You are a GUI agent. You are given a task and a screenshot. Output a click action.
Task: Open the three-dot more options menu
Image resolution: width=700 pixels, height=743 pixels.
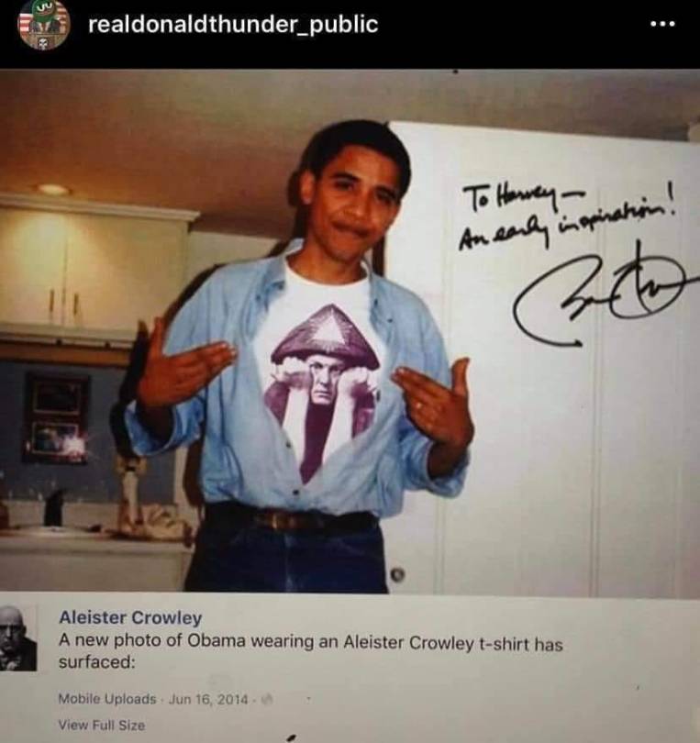662,24
